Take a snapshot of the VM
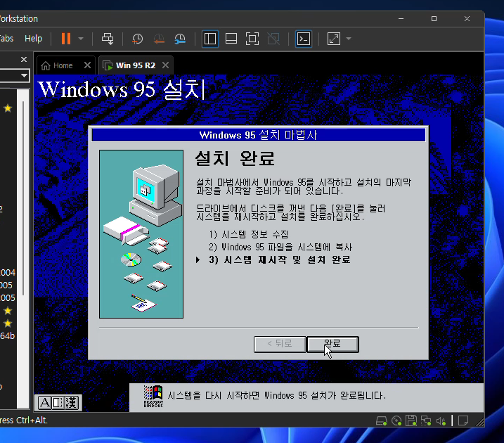The image size is (504, 443). 138,39
